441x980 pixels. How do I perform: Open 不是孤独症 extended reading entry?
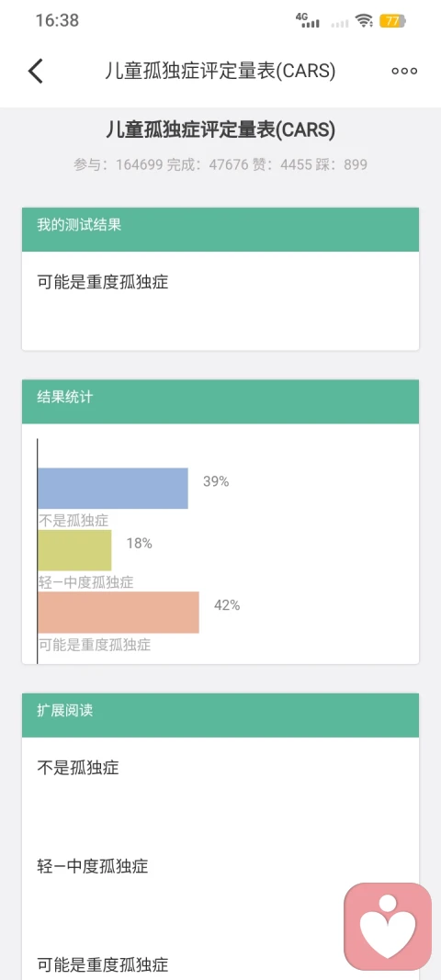[78, 768]
